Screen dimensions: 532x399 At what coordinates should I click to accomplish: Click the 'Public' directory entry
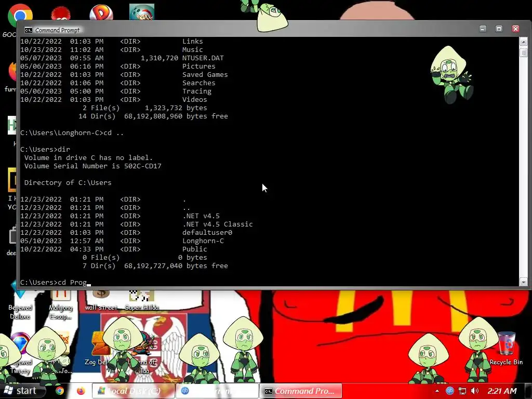pos(194,249)
